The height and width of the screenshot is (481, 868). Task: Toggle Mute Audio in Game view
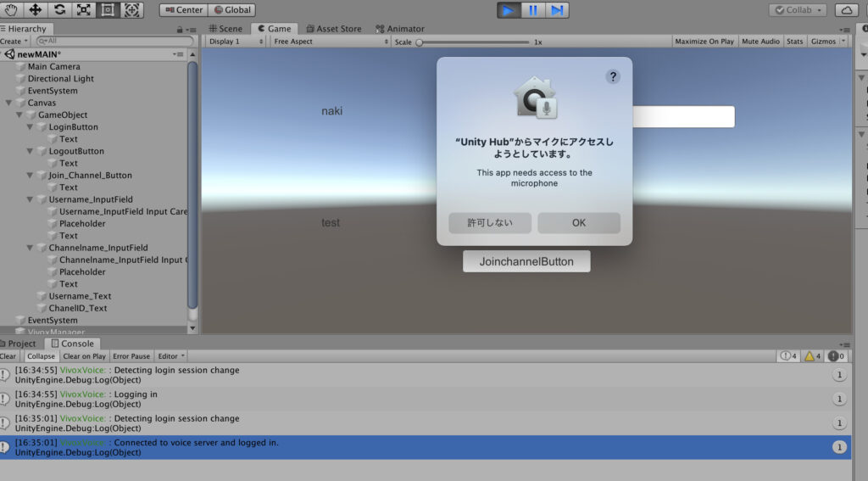tap(760, 42)
